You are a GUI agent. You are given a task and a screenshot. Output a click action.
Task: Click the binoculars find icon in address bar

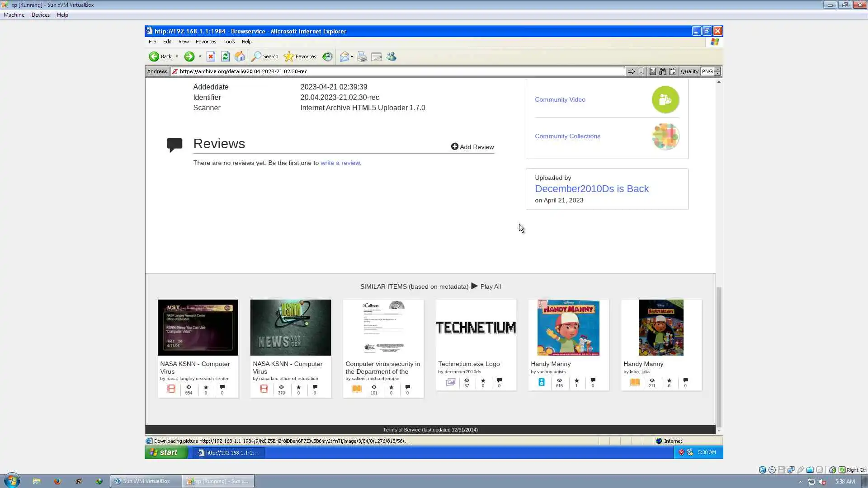[x=663, y=71]
